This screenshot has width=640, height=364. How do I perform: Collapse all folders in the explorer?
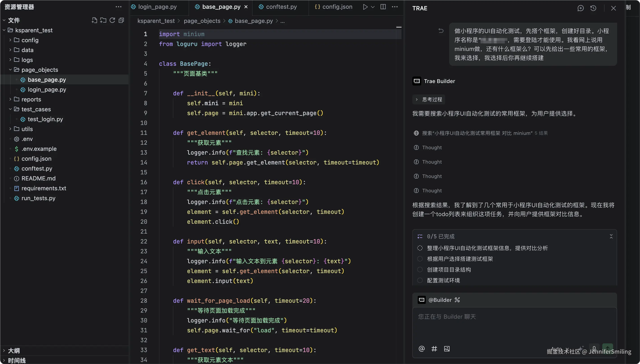121,20
